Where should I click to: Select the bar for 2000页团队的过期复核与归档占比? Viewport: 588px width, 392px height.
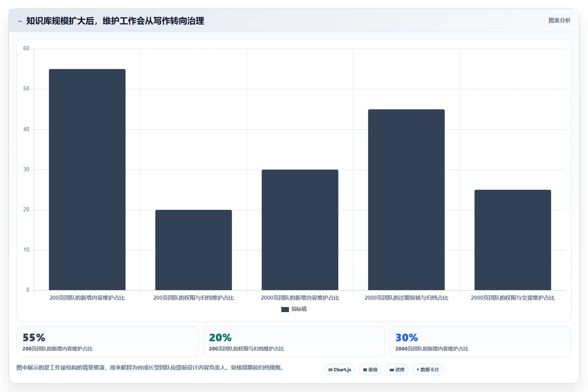pos(406,200)
